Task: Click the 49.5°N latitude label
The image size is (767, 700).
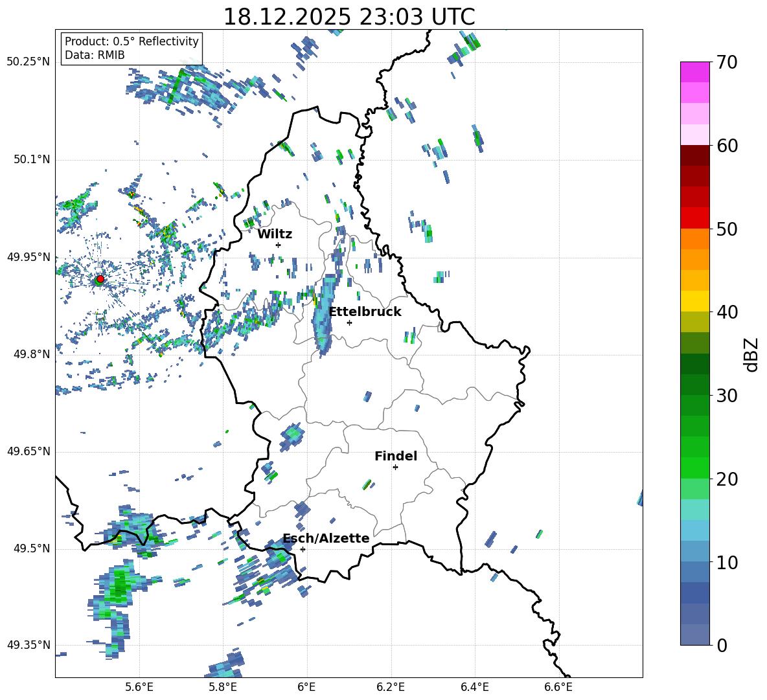Action: click(31, 548)
